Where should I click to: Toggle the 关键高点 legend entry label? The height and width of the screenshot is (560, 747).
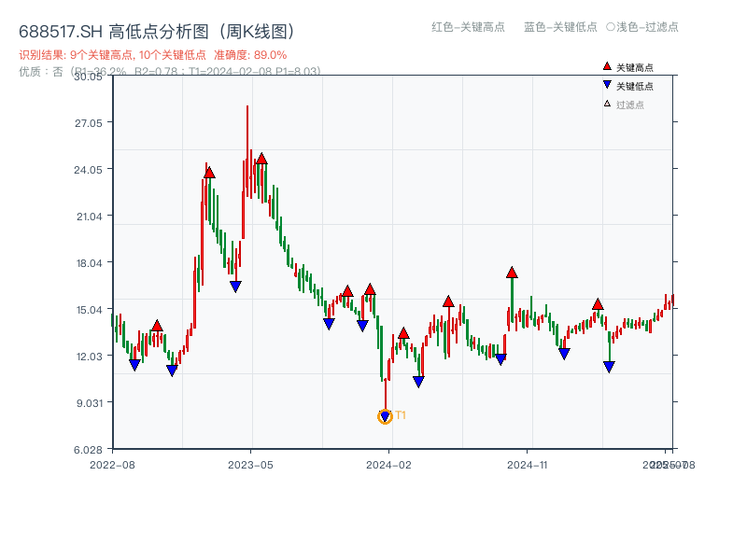tap(635, 67)
